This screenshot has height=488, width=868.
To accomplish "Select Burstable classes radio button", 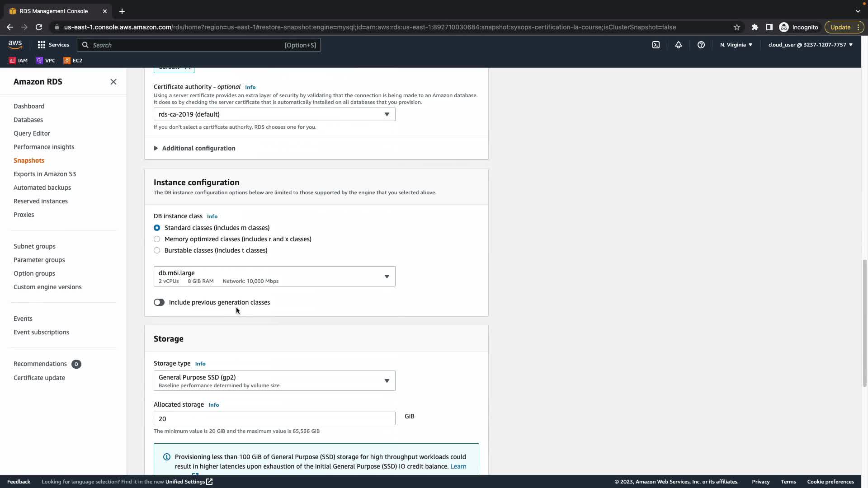I will coord(157,250).
